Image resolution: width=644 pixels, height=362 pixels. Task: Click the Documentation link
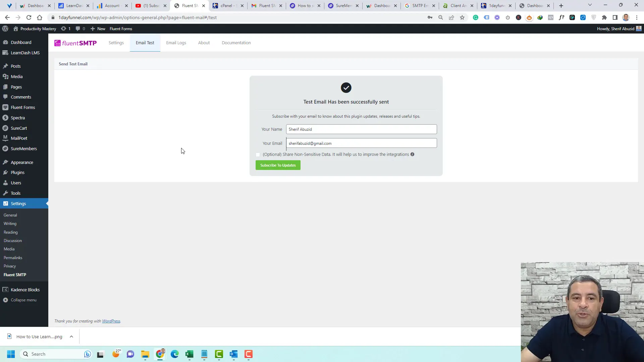coord(236,43)
